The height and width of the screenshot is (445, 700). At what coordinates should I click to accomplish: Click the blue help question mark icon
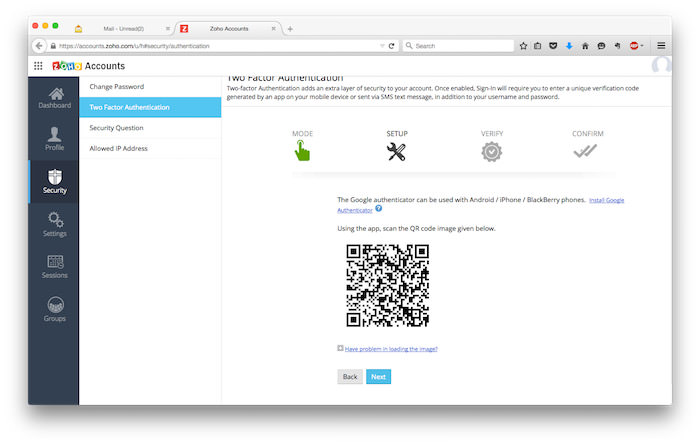tap(379, 208)
